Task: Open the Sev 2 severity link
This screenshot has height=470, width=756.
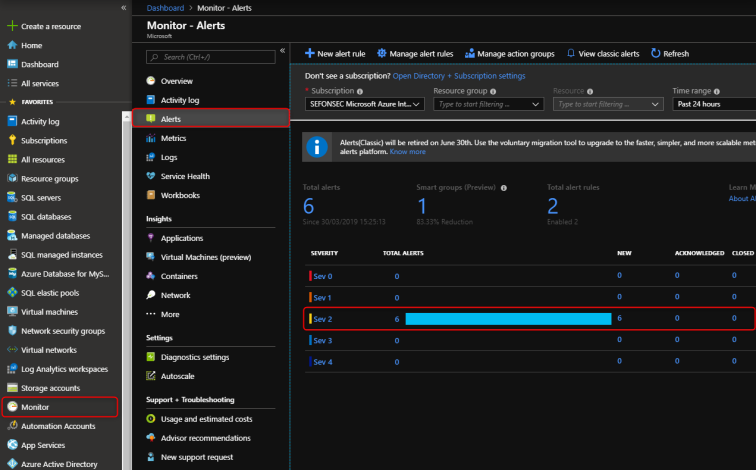Action: coord(323,319)
